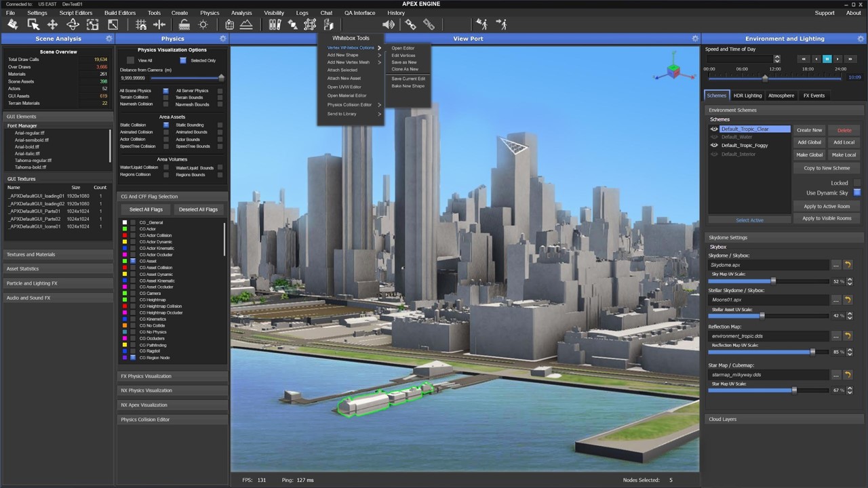The width and height of the screenshot is (868, 488).
Task: Select the arrow selection tool in toolbar
Action: [33, 25]
